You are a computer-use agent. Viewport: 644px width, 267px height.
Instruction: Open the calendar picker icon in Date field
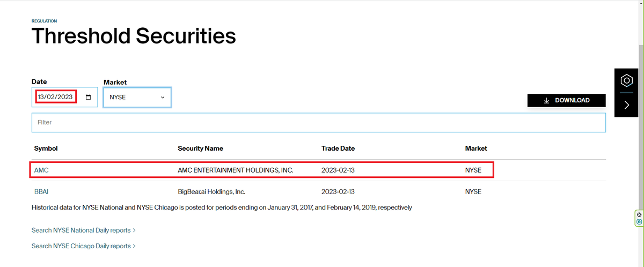pyautogui.click(x=89, y=98)
